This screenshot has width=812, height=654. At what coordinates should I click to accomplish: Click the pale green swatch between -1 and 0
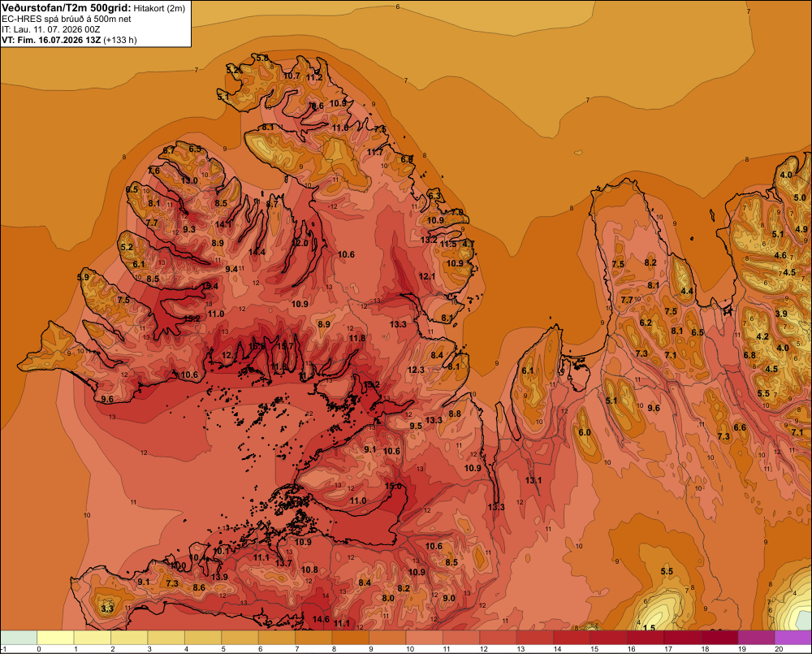click(19, 638)
